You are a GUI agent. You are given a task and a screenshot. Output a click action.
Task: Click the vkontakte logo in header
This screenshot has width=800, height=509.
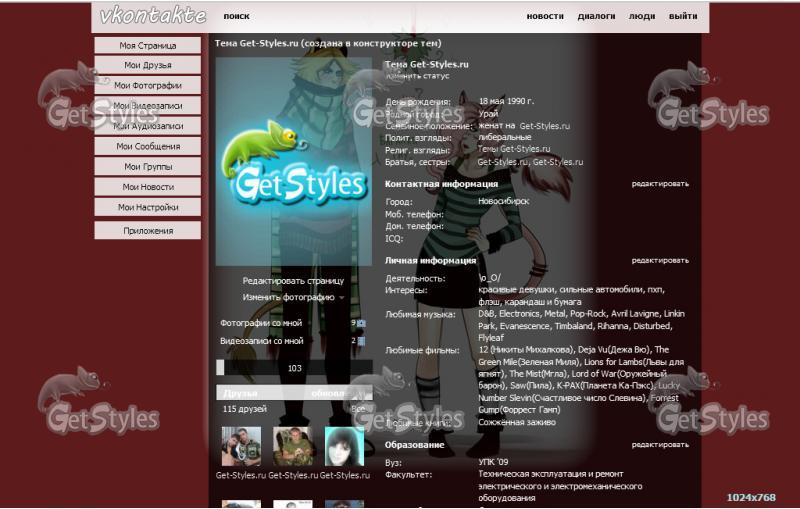(153, 16)
